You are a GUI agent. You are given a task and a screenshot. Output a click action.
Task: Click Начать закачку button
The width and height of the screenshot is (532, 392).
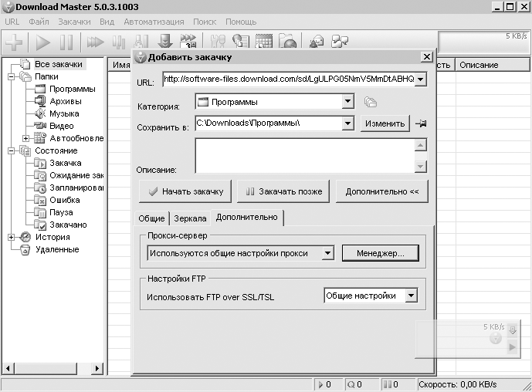[x=185, y=191]
